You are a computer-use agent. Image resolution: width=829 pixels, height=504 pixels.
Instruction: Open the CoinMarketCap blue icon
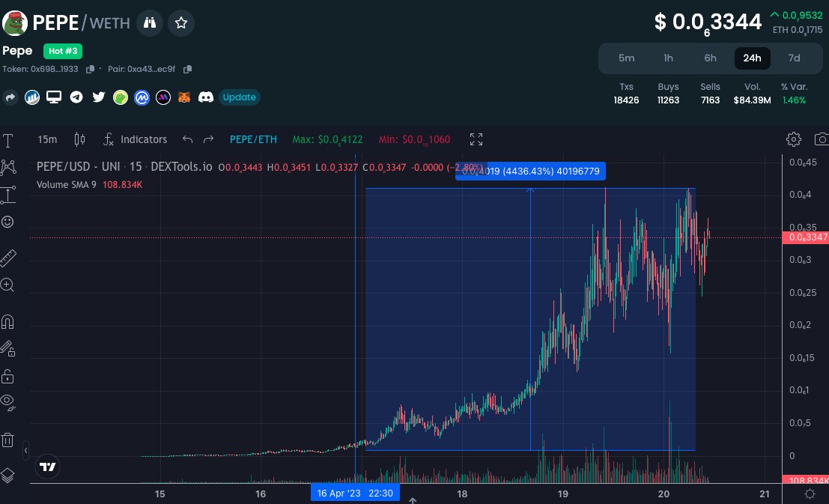click(x=142, y=97)
